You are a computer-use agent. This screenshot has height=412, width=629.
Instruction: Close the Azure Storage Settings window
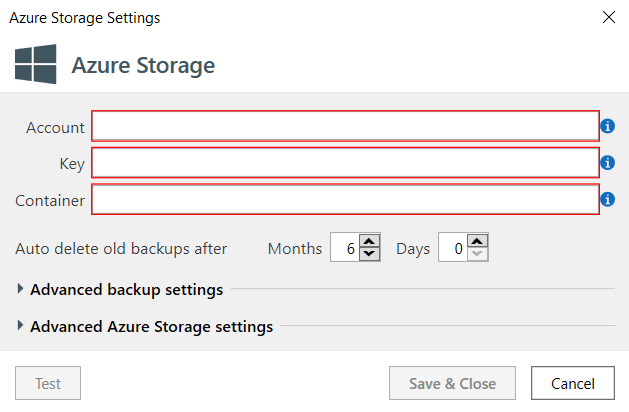609,17
